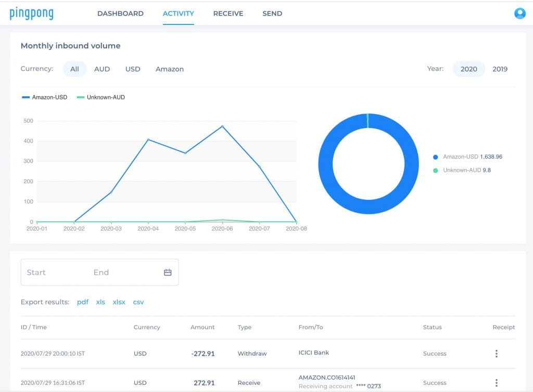Open the user profile avatar menu

519,14
